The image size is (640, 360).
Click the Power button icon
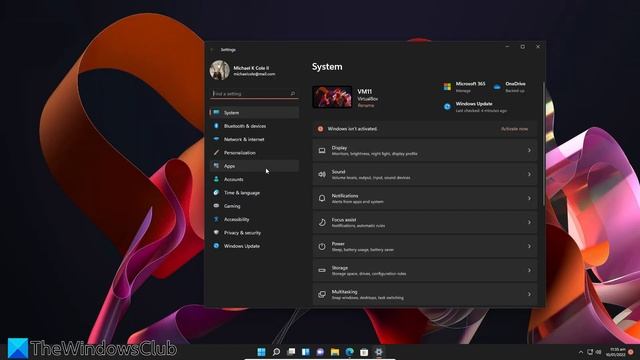(322, 246)
